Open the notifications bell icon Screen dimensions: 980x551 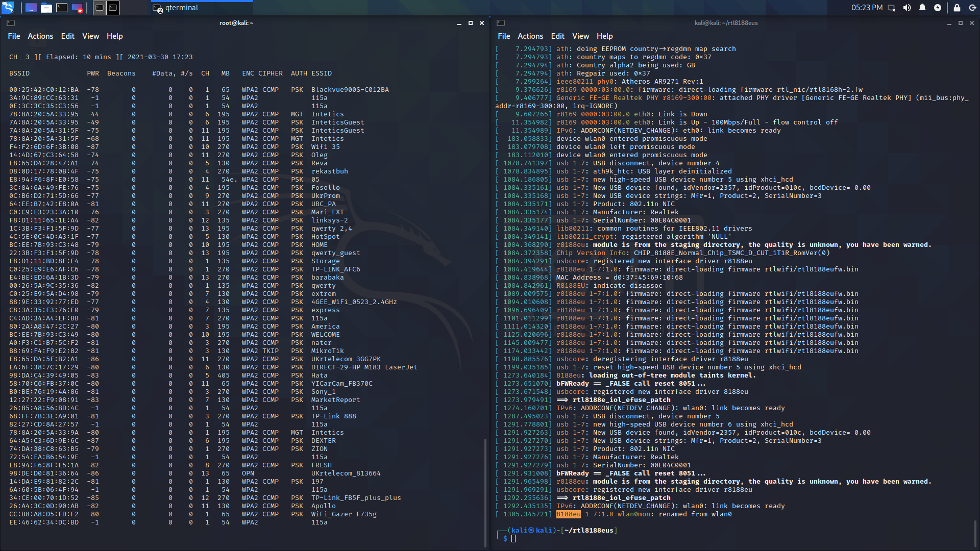[922, 8]
